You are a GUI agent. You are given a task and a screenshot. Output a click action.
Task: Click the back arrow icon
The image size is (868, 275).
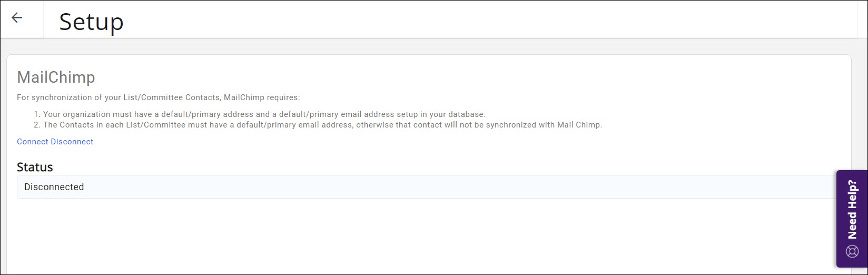[x=17, y=18]
